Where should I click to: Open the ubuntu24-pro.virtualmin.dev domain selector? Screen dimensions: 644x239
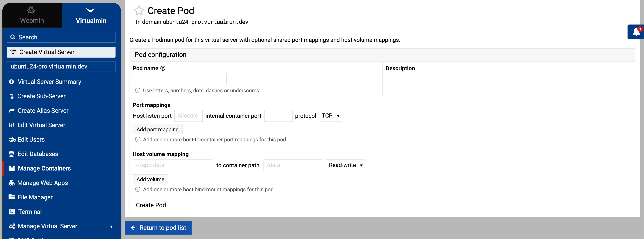coord(61,67)
